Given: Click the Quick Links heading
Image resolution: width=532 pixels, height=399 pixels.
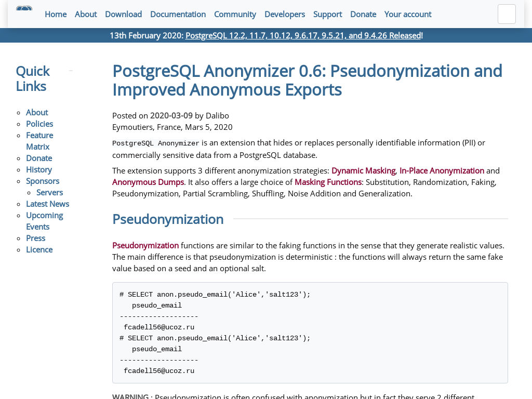Looking at the screenshot, I should [33, 79].
